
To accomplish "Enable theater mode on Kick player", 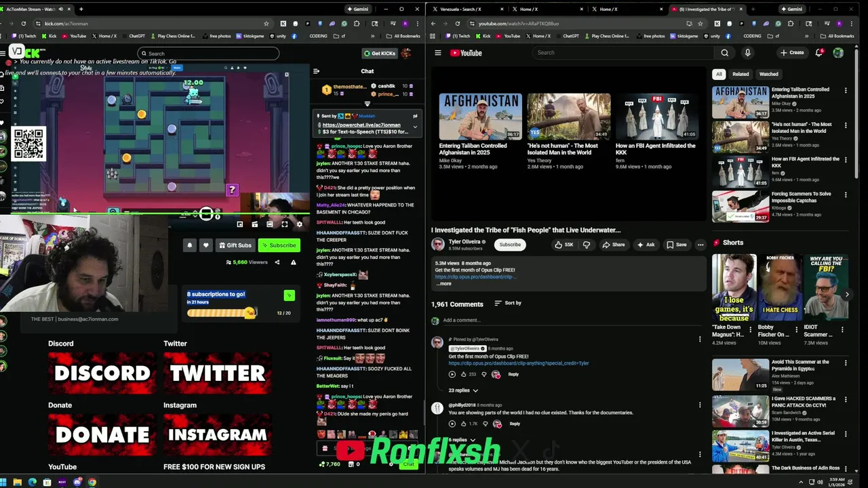I will click(x=269, y=224).
